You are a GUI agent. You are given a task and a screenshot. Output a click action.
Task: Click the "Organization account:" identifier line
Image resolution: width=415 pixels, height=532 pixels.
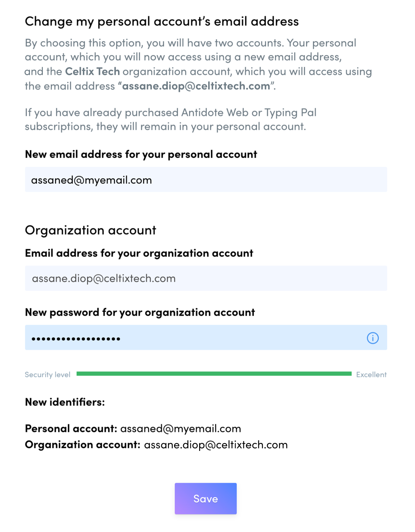pos(156,445)
